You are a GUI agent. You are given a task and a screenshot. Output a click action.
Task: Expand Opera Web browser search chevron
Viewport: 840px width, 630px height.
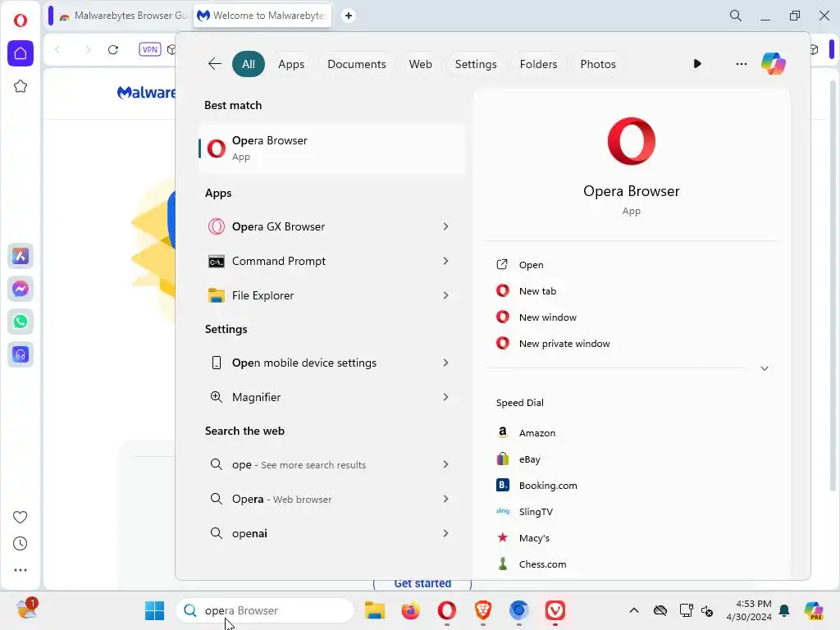[445, 499]
